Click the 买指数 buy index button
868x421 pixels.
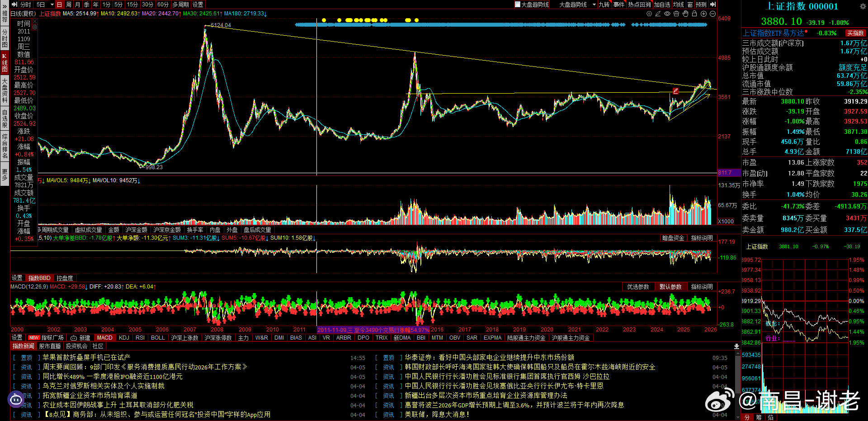[855, 33]
